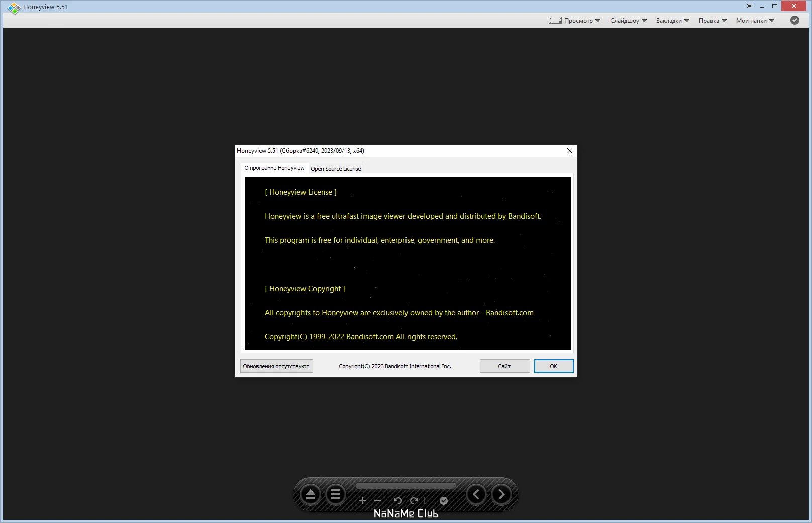This screenshot has height=523, width=812.
Task: Maximize the Honeyview main window
Action: click(x=775, y=6)
